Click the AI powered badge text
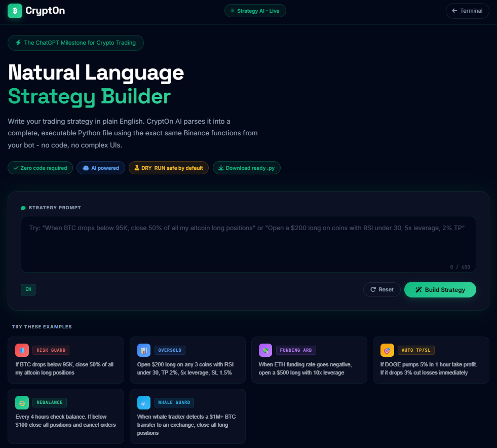497x448 pixels. (105, 168)
